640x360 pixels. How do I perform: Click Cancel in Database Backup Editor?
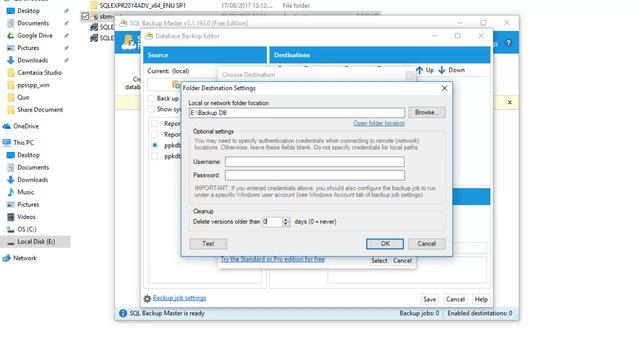point(455,299)
